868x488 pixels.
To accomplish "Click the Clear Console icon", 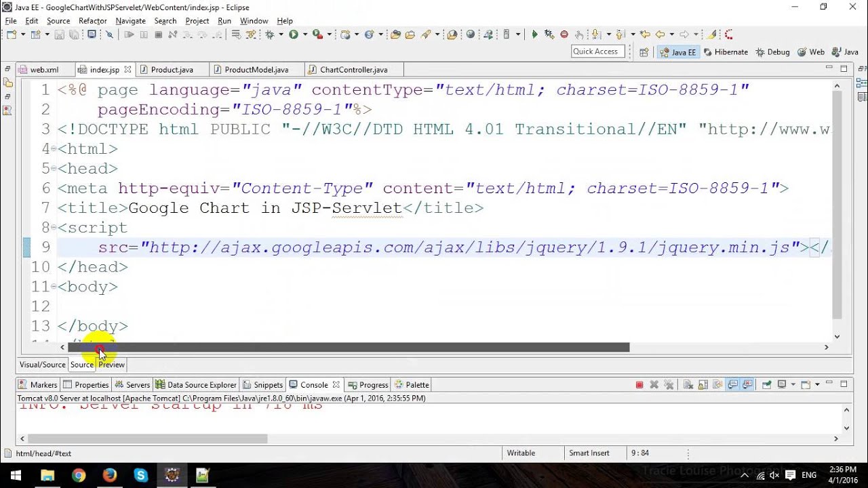I will [688, 385].
